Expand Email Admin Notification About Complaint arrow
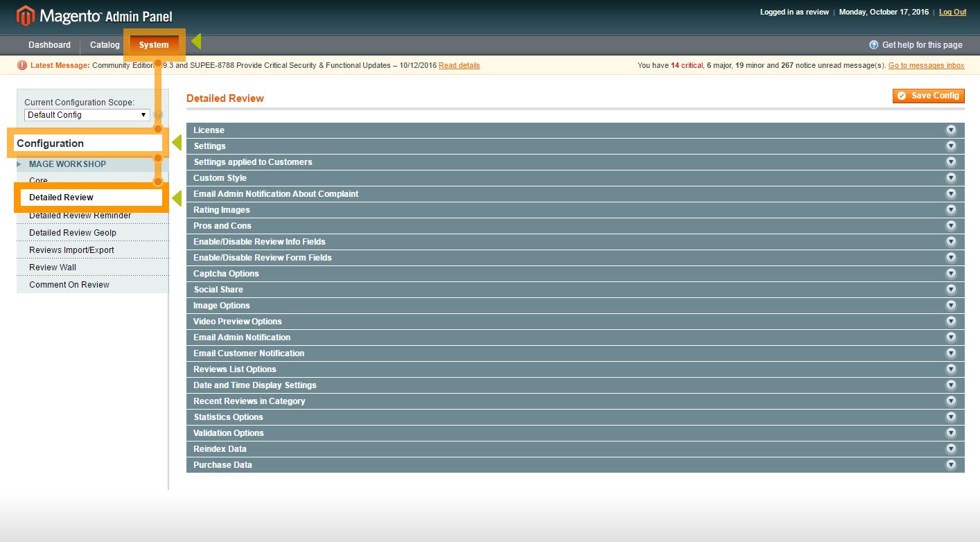This screenshot has height=542, width=980. tap(951, 194)
